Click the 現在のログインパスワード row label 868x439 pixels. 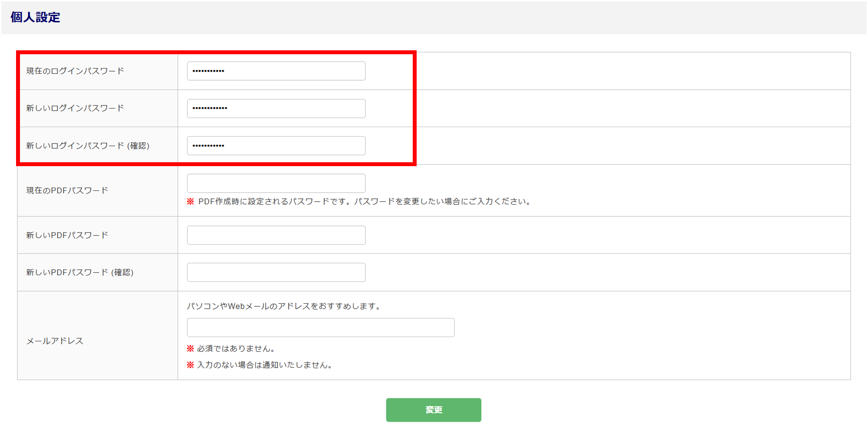click(75, 71)
